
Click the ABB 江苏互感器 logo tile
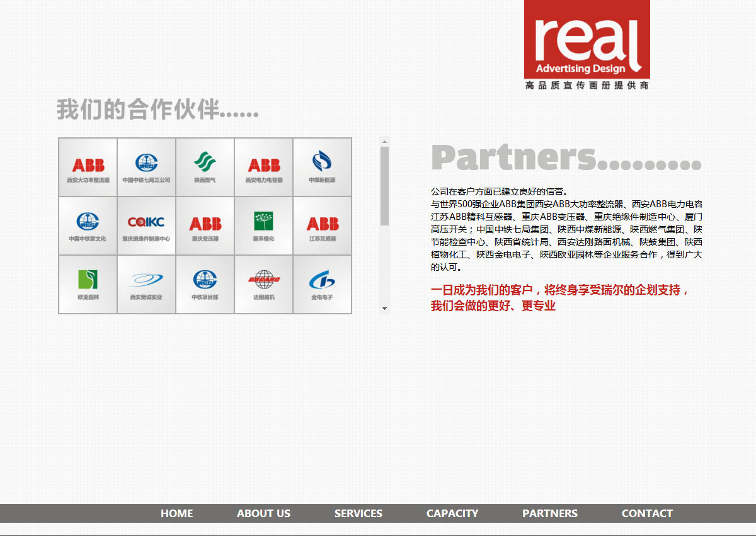(x=322, y=226)
